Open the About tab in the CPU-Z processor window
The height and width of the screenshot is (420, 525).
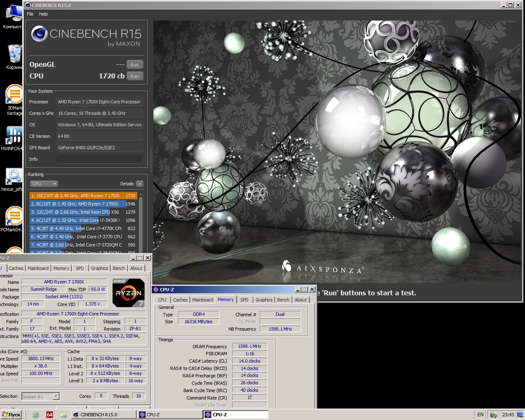[137, 268]
